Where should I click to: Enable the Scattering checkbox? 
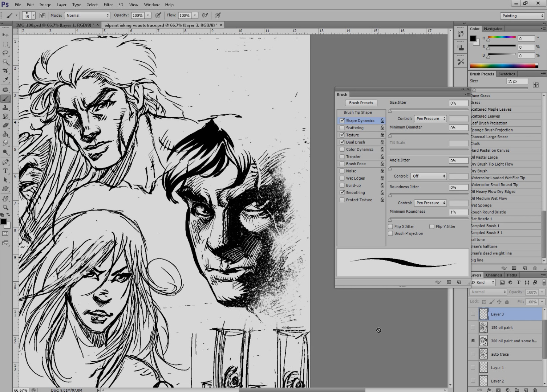(342, 128)
